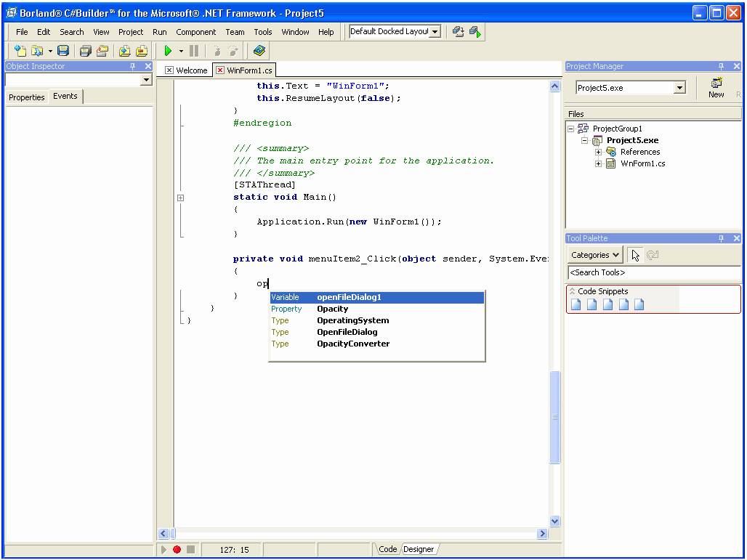This screenshot has height=560, width=747.
Task: Switch to the Properties tab in Object Inspector
Action: [x=27, y=97]
